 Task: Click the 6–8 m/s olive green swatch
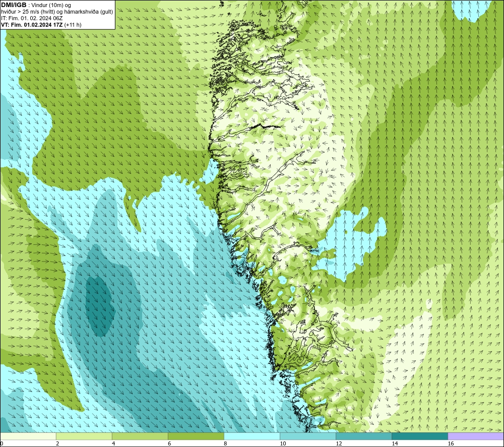click(x=196, y=436)
